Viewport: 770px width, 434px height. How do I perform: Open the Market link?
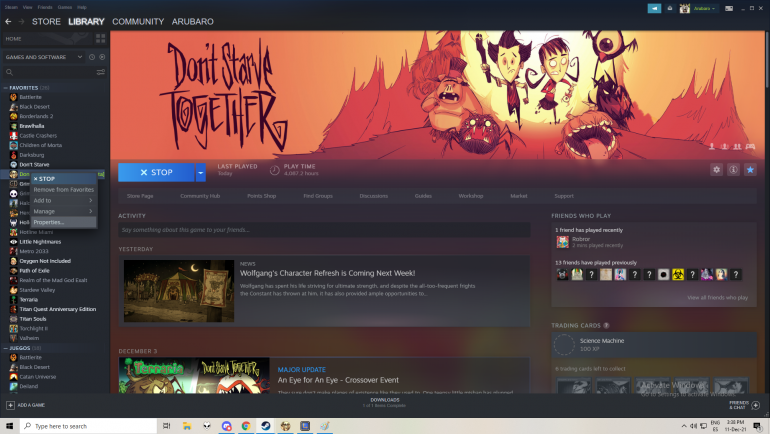tap(519, 196)
